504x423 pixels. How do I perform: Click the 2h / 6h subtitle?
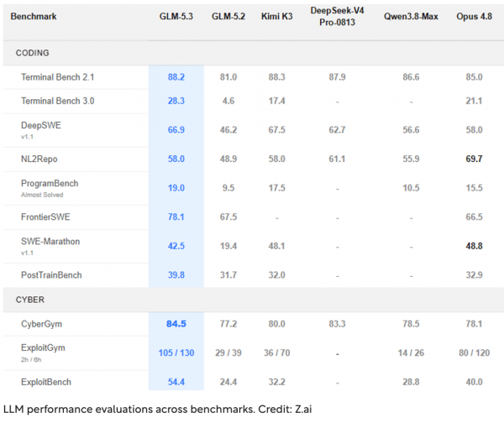(x=31, y=360)
